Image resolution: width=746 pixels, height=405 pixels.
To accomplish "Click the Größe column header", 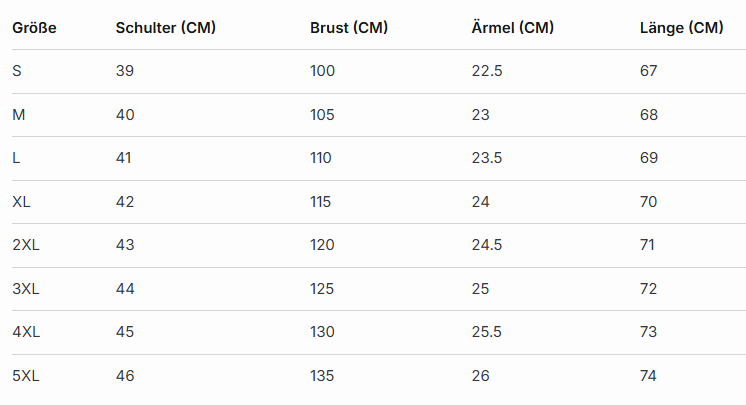I will point(34,28).
